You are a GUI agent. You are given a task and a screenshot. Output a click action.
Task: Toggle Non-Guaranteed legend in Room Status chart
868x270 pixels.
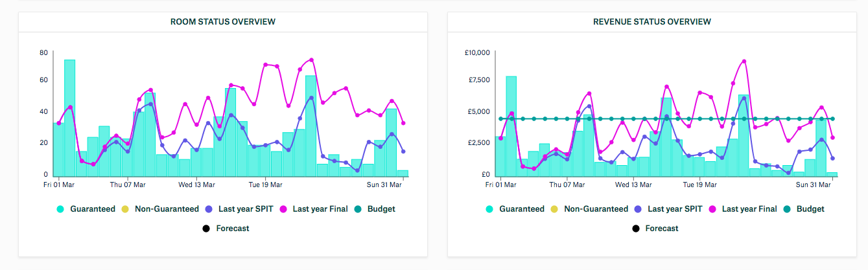tap(167, 209)
